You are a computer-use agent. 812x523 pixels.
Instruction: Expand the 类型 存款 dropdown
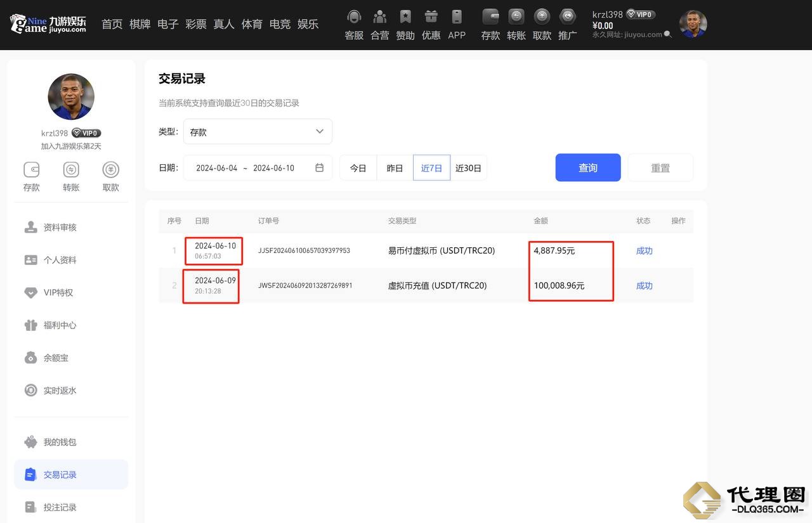(258, 132)
